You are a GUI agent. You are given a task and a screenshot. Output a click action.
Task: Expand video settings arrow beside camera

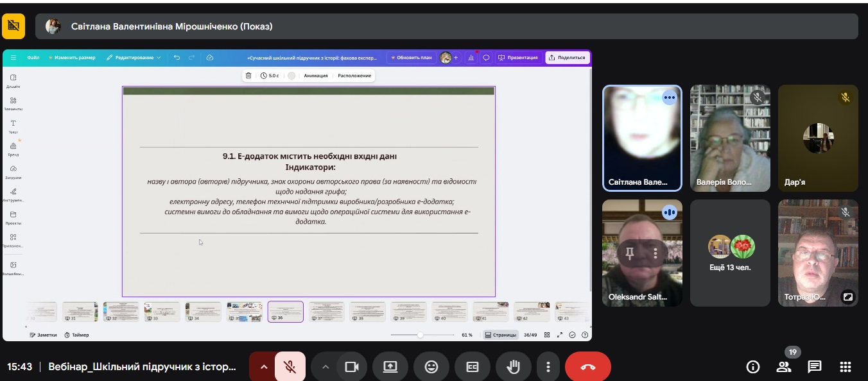(325, 367)
